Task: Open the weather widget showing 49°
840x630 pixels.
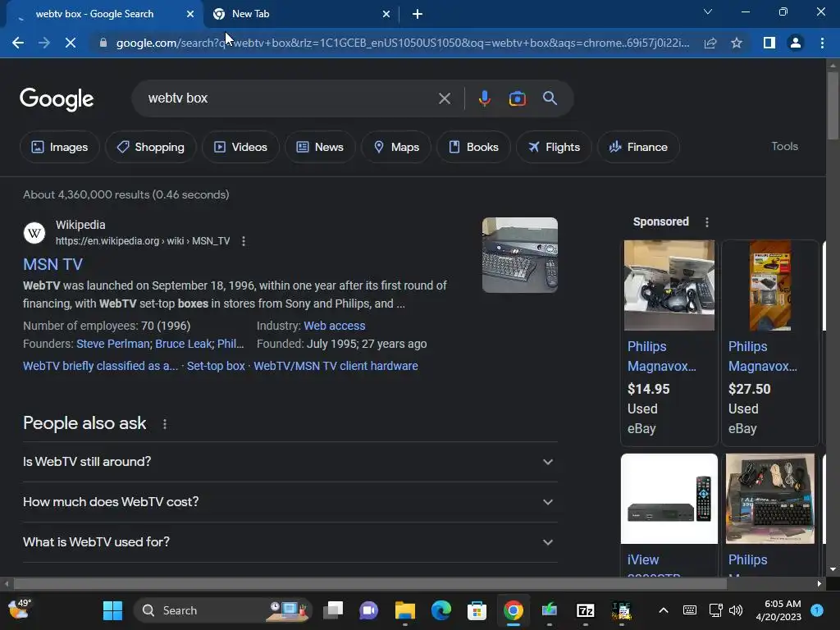Action: [x=20, y=609]
